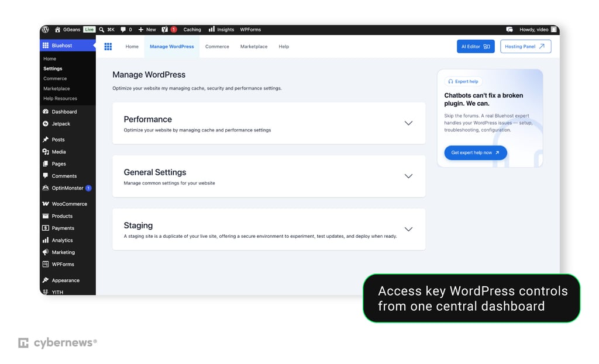Open Settings under Bluehost submenu

click(53, 69)
